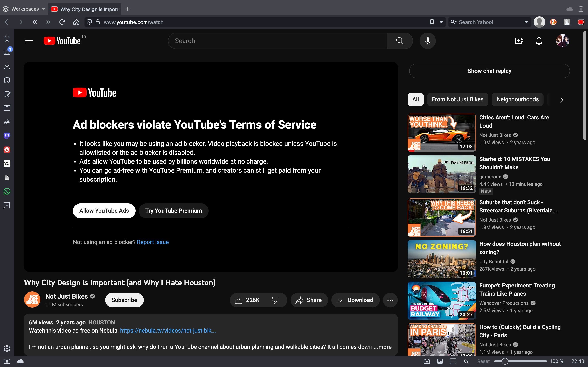Click the bookmark save icon in browser toolbar
This screenshot has width=588, height=367.
coord(431,22)
